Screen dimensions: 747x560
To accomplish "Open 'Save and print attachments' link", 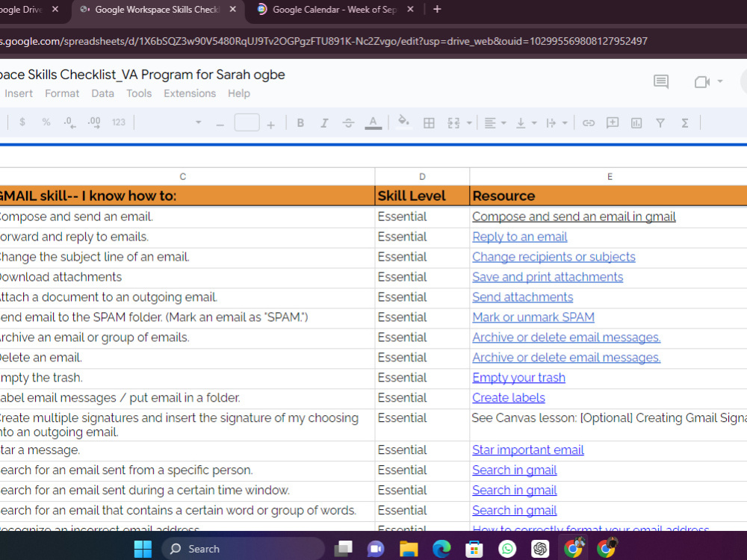I will point(548,277).
